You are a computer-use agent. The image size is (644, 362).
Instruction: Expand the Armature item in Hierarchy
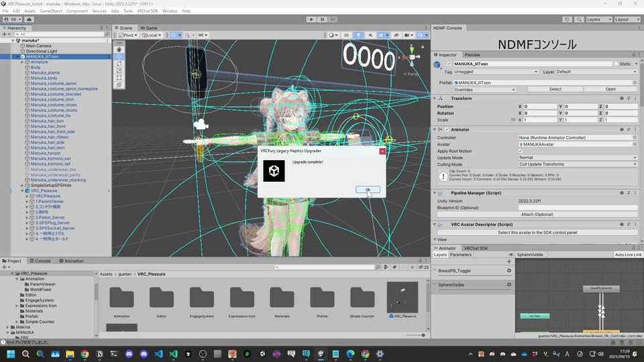click(x=22, y=62)
